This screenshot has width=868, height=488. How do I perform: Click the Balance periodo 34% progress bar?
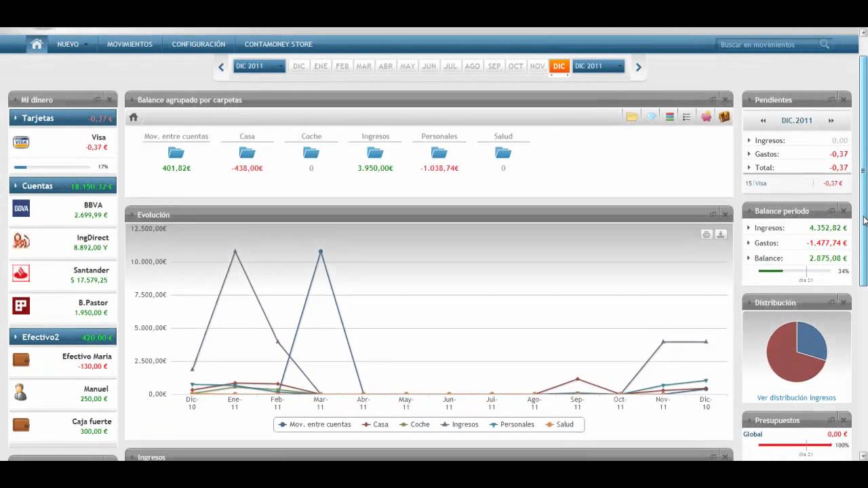point(795,271)
